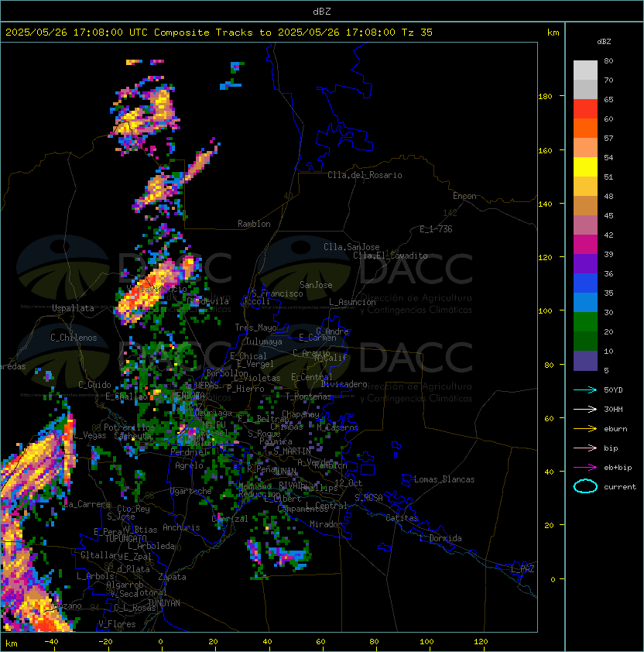Click the 'Carrizal' map label

point(230,519)
